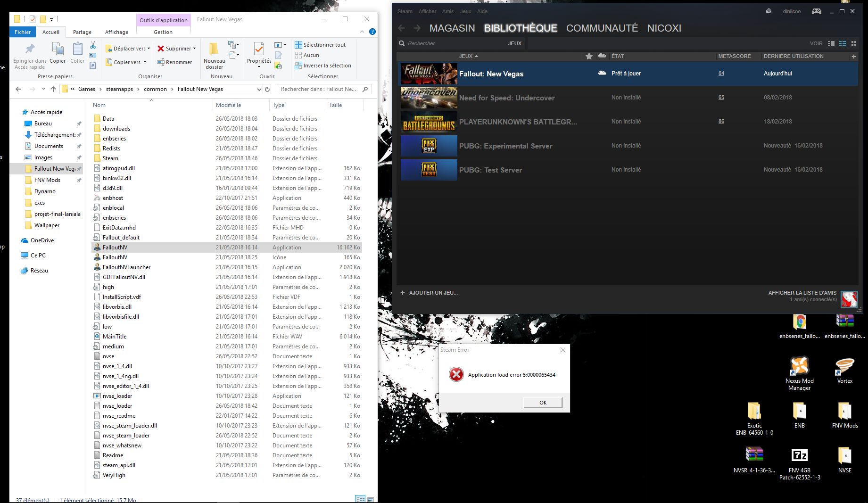
Task: Open the Steam JEUX filter dropdown
Action: [x=515, y=43]
